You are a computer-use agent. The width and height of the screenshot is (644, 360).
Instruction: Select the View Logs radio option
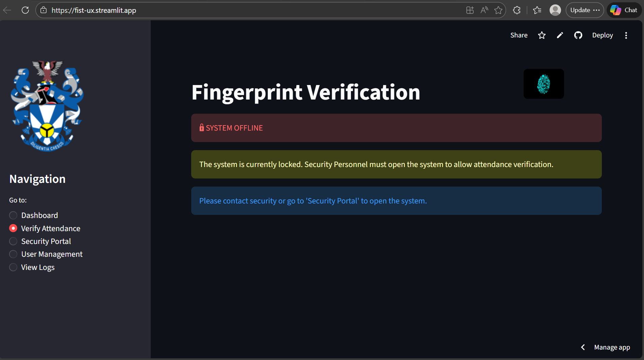click(x=13, y=267)
